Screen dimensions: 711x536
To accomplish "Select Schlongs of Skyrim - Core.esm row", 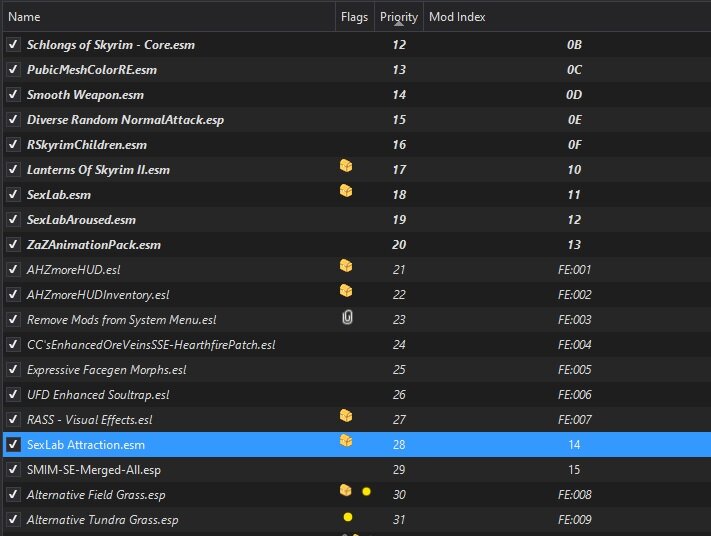I will 357,44.
